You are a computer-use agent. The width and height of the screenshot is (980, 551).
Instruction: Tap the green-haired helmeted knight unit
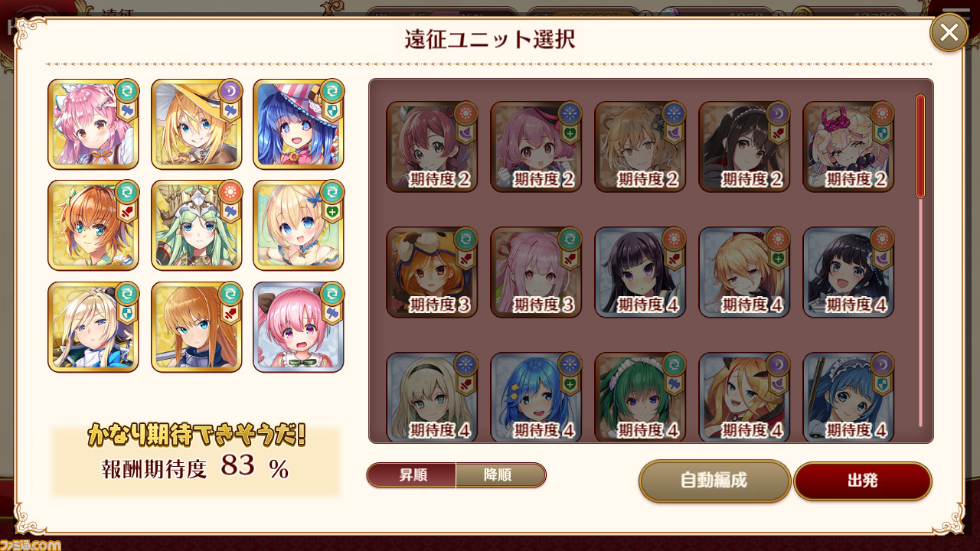(x=197, y=226)
